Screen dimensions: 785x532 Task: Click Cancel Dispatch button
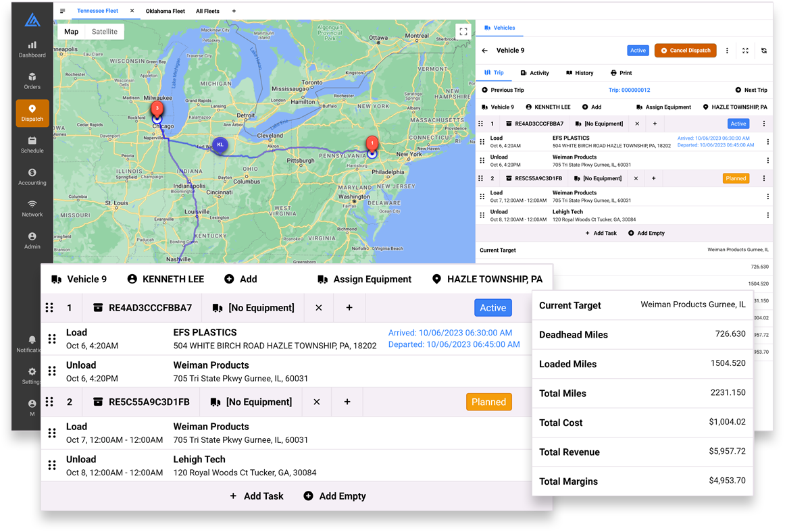coord(686,51)
